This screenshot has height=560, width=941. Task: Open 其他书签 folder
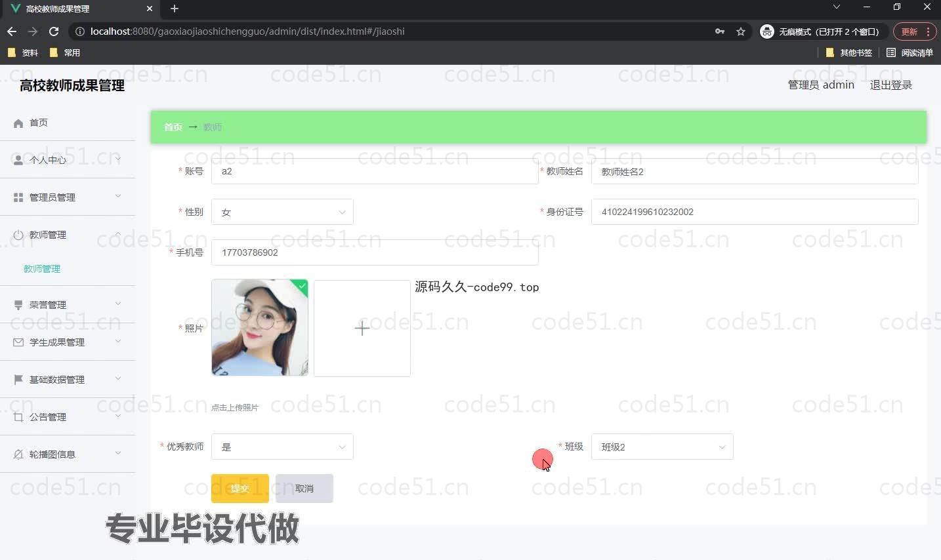pos(849,52)
